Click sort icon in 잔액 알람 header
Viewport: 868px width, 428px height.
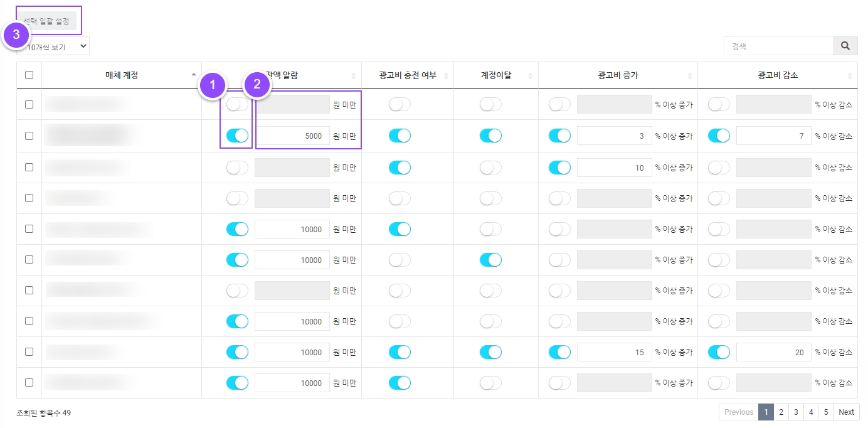coord(353,75)
